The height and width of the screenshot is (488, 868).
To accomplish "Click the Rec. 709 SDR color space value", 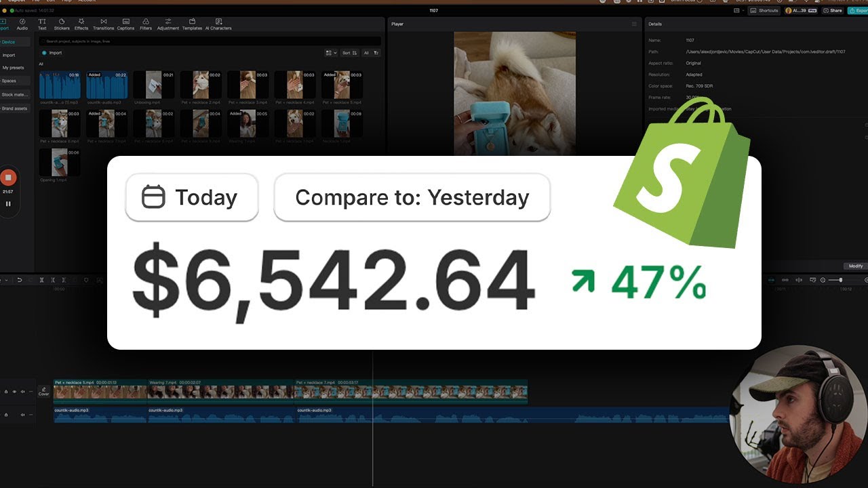I will pos(699,86).
